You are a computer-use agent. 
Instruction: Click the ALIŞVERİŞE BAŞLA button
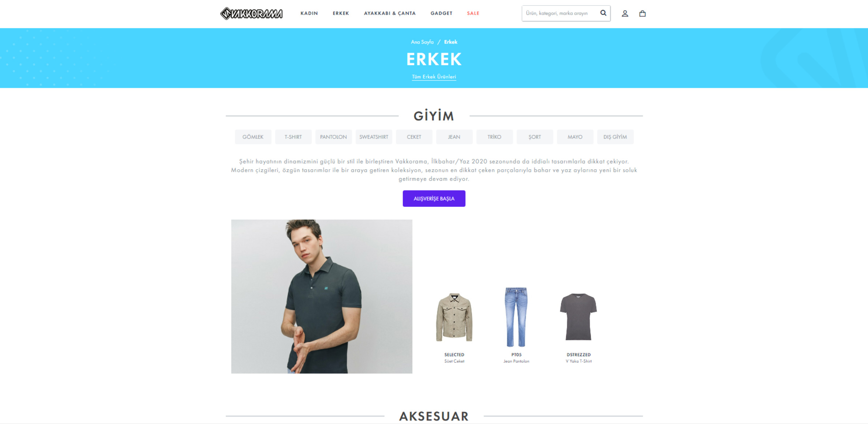point(434,198)
